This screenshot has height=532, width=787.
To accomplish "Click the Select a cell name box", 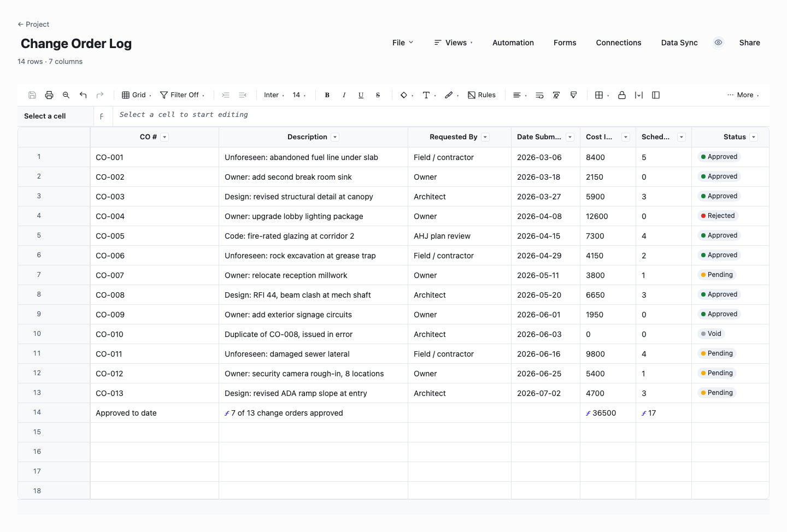I will 55,116.
